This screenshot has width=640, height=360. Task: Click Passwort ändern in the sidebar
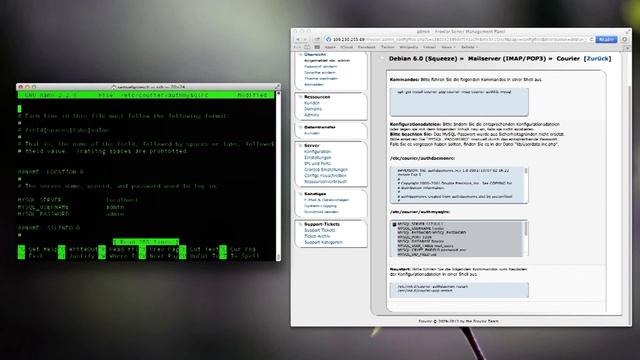[x=320, y=67]
